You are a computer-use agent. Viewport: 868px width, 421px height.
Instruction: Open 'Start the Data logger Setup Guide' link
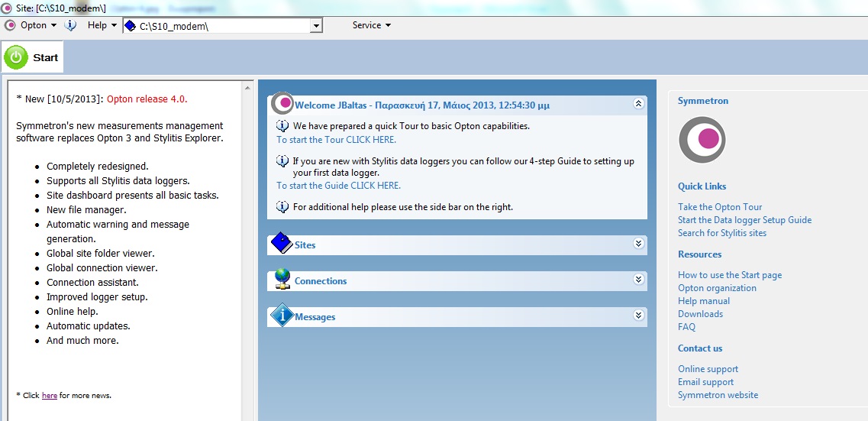(744, 220)
